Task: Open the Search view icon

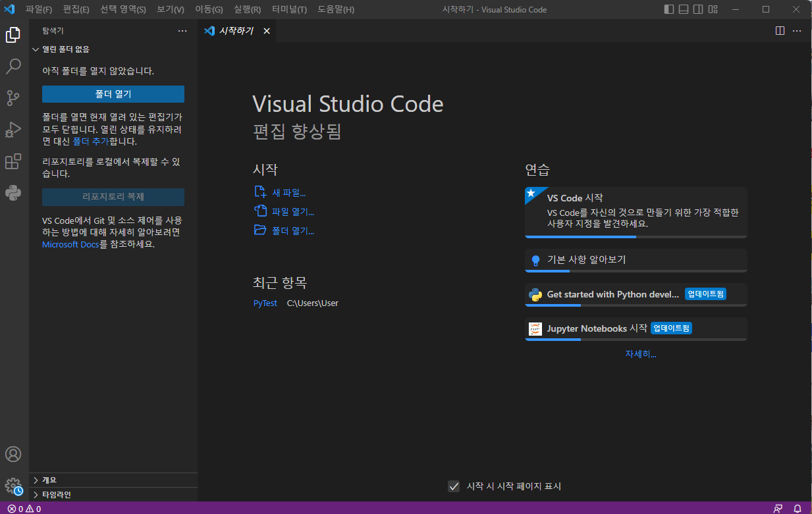Action: tap(13, 66)
